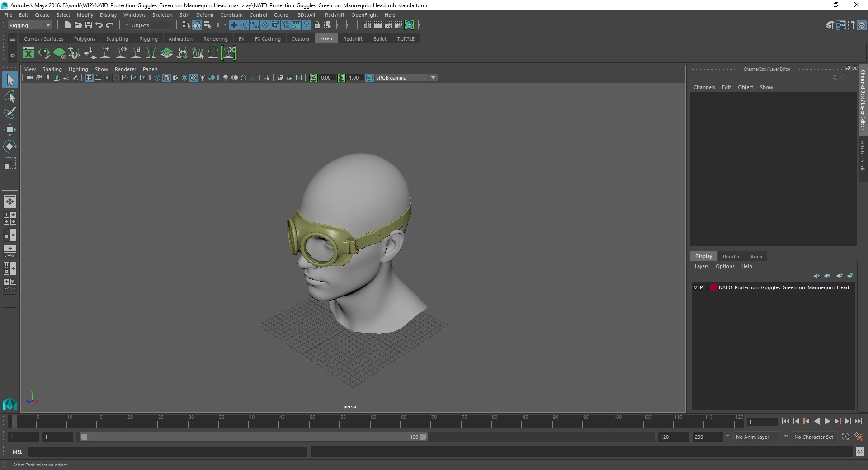Viewport: 868px width, 470px height.
Task: Click the last XGen shelf icon with X
Action: (x=228, y=53)
